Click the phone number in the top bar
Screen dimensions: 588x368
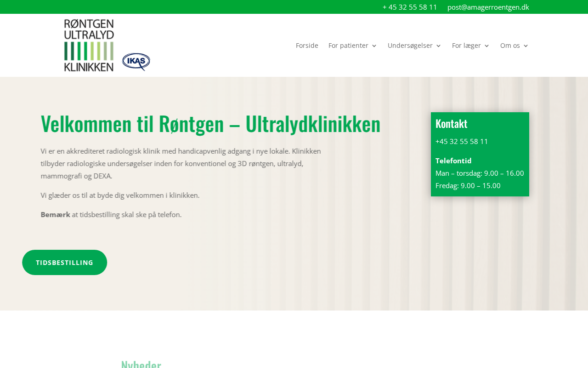click(410, 7)
